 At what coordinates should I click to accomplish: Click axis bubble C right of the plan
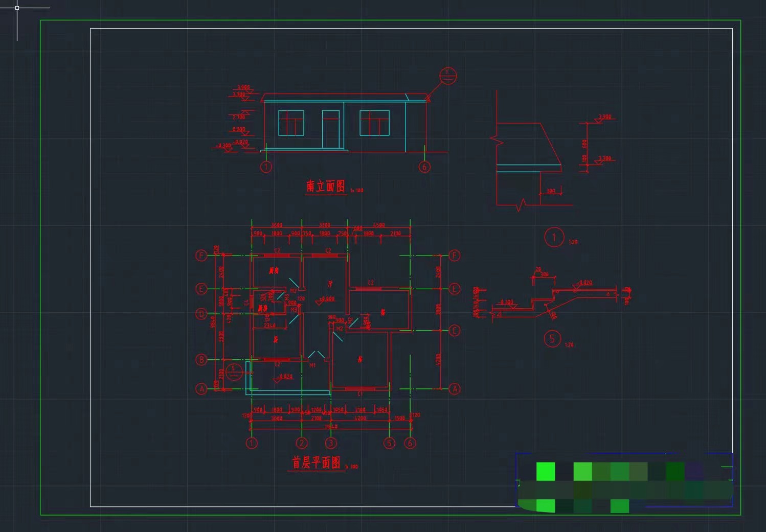pos(455,331)
